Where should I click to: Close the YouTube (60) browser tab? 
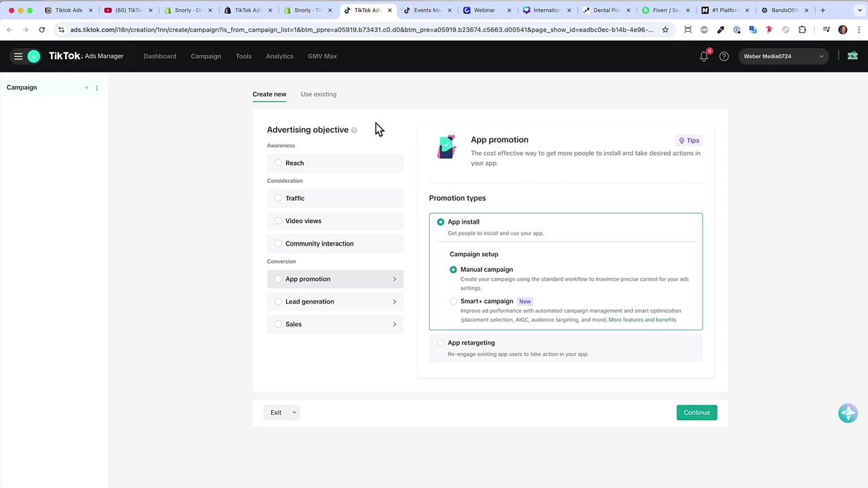click(x=151, y=10)
